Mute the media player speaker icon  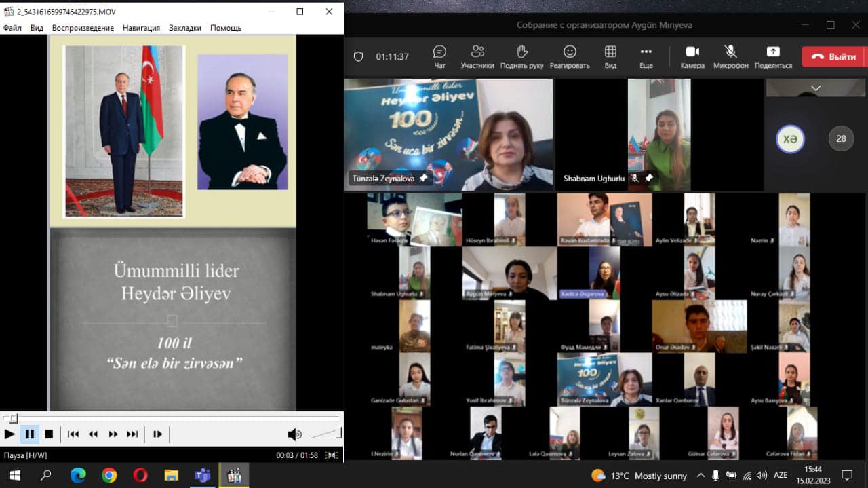(x=294, y=434)
